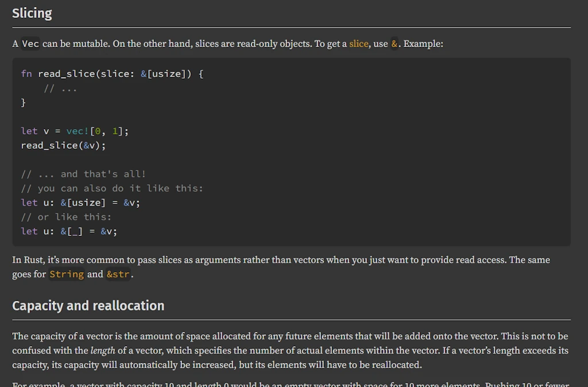Click the inline 'Vec' code in the intro sentence
588x387 pixels.
coord(30,44)
